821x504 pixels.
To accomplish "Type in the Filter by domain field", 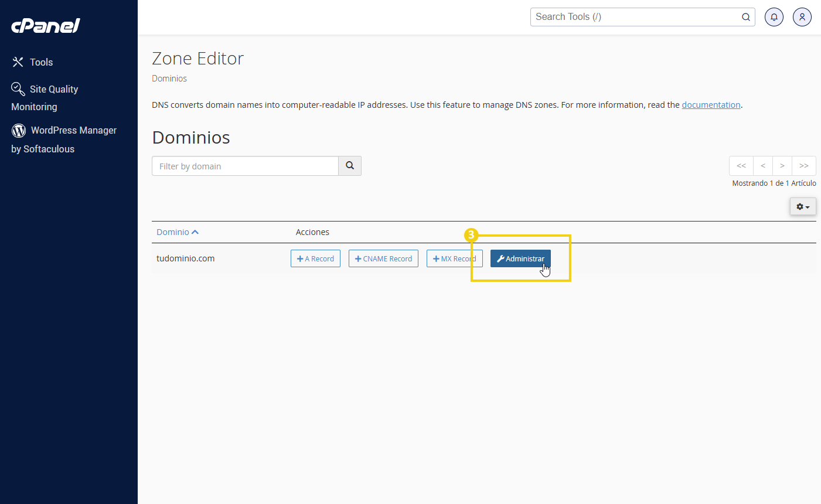I will pos(245,166).
